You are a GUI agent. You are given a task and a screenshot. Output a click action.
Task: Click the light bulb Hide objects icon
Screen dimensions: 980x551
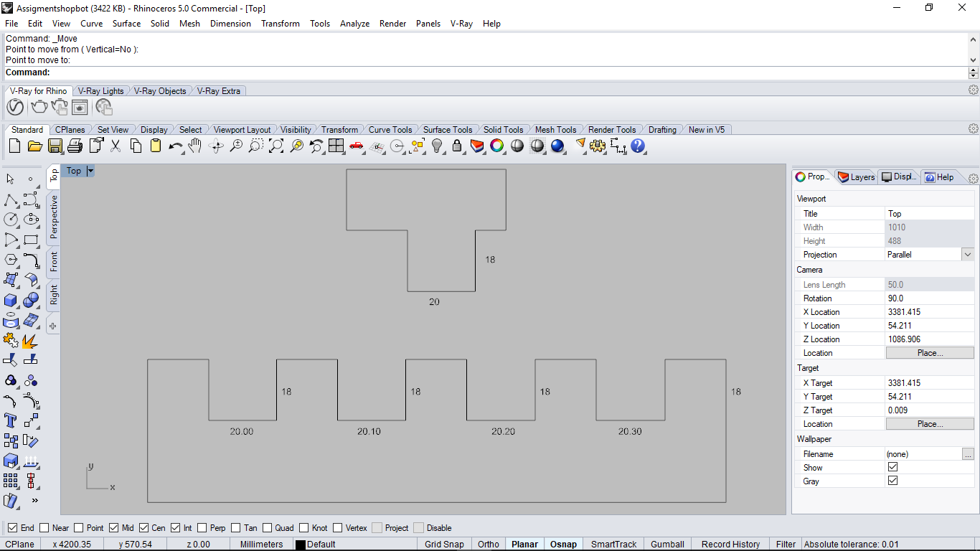437,146
